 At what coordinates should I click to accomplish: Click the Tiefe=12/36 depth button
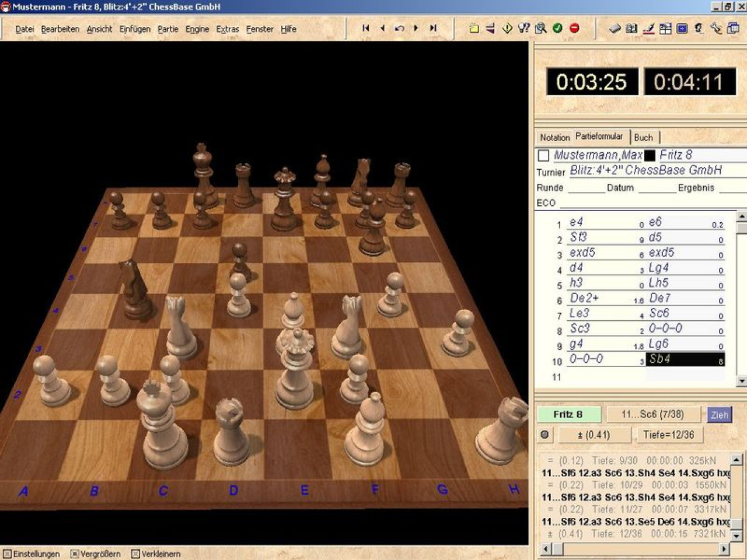[669, 435]
